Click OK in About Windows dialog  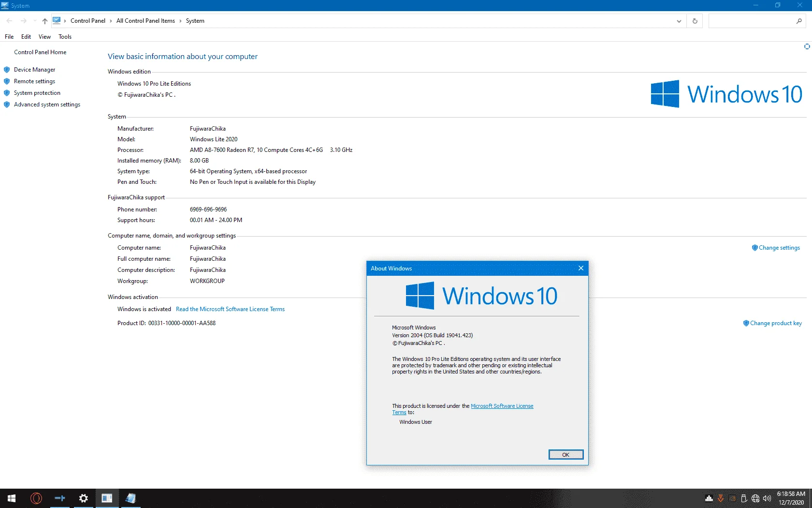click(x=566, y=455)
